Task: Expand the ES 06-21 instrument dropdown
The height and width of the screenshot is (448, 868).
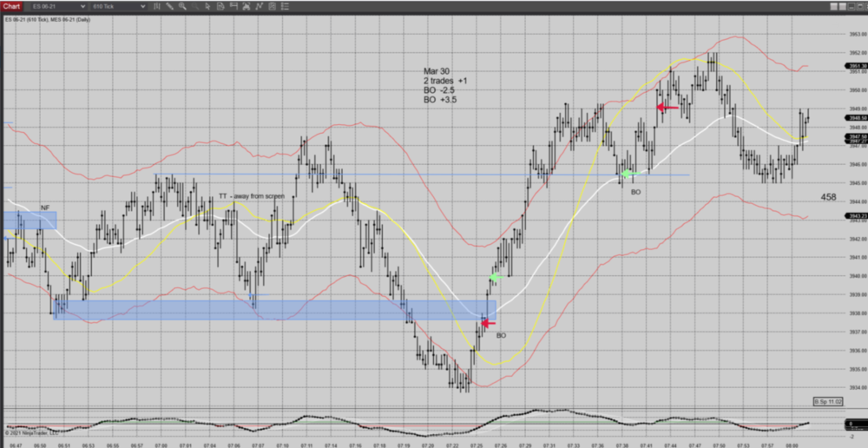Action: pyautogui.click(x=56, y=6)
